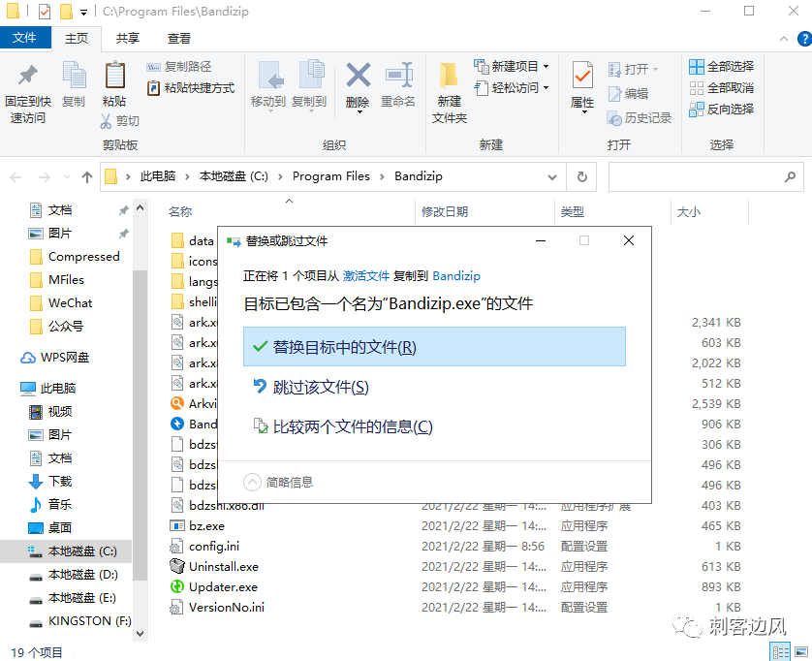The image size is (812, 661).
Task: Select 音乐 (Music) in navigation pane
Action: [51, 505]
